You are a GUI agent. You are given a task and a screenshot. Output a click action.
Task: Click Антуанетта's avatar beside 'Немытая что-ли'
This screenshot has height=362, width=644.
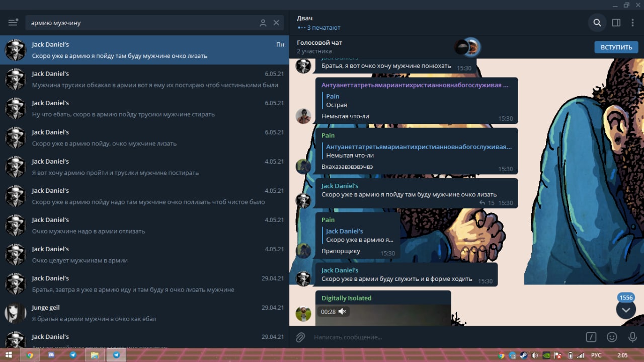coord(303,116)
